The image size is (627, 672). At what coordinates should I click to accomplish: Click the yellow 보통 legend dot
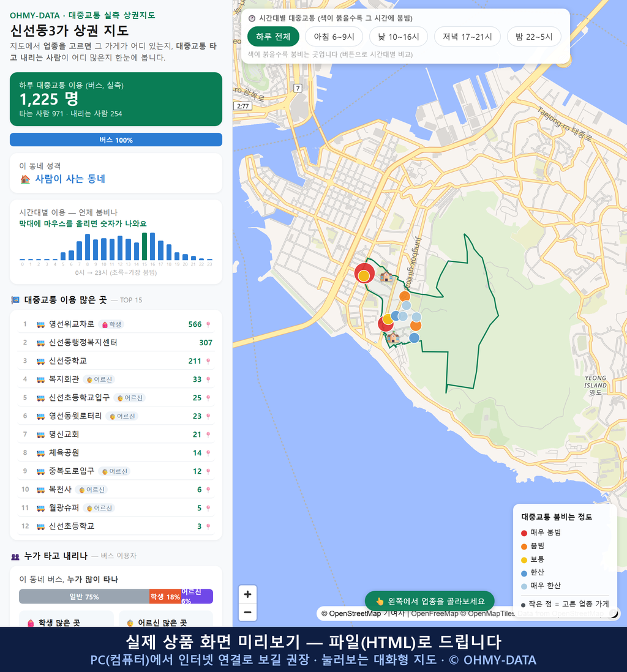(x=524, y=560)
